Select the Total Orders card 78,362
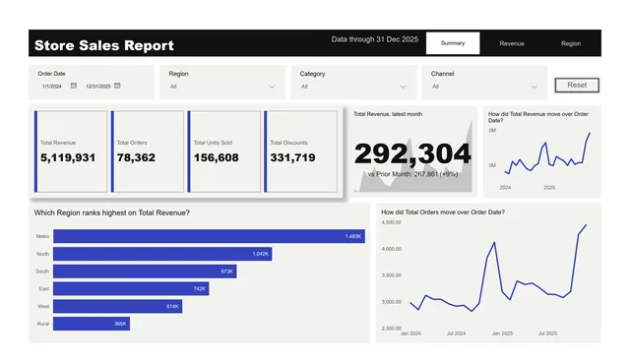Screen dimensions: 630x364 tap(148, 152)
